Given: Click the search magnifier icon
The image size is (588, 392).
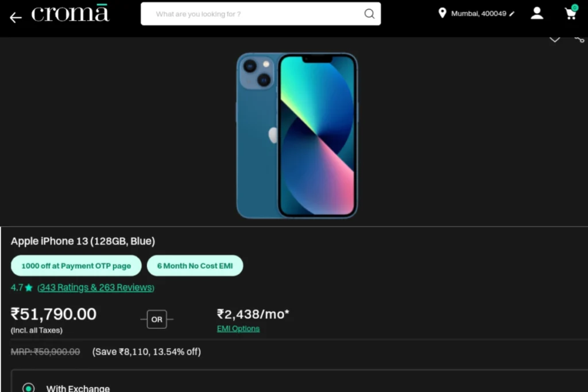Looking at the screenshot, I should point(369,14).
